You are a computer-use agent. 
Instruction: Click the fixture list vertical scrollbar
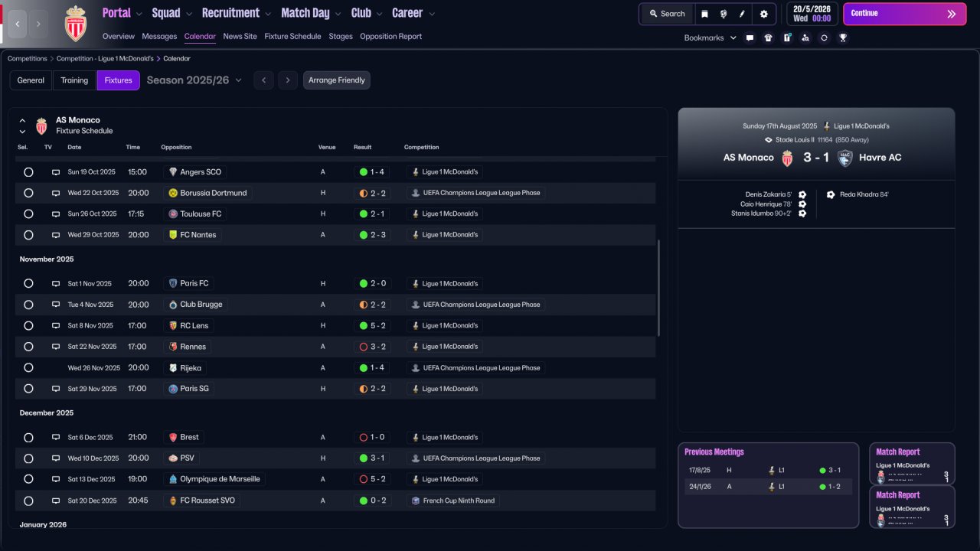pyautogui.click(x=658, y=289)
